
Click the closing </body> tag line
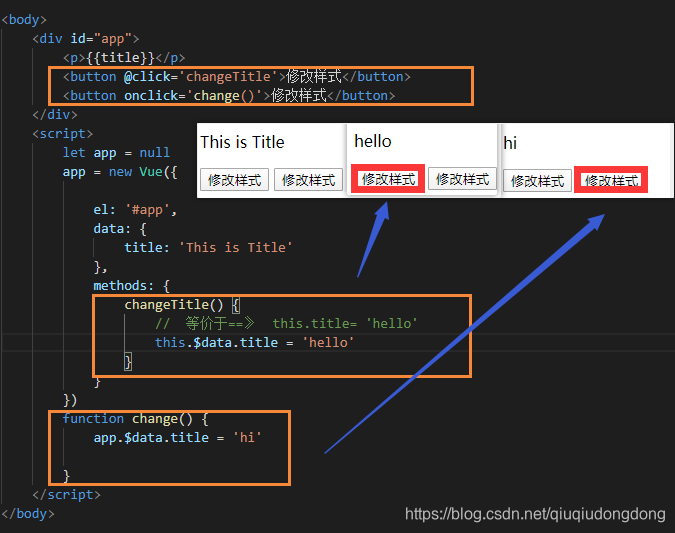pyautogui.click(x=28, y=514)
